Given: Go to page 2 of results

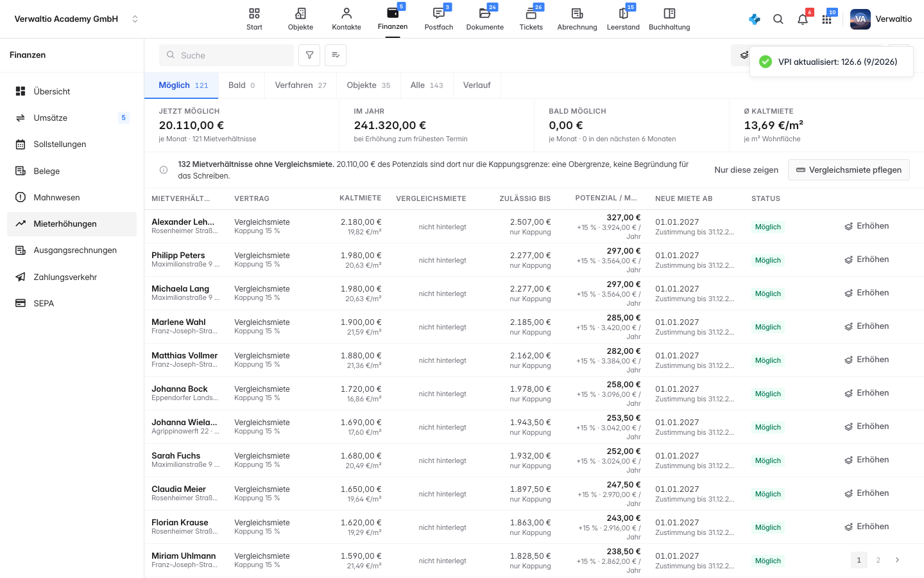Looking at the screenshot, I should pos(878,560).
